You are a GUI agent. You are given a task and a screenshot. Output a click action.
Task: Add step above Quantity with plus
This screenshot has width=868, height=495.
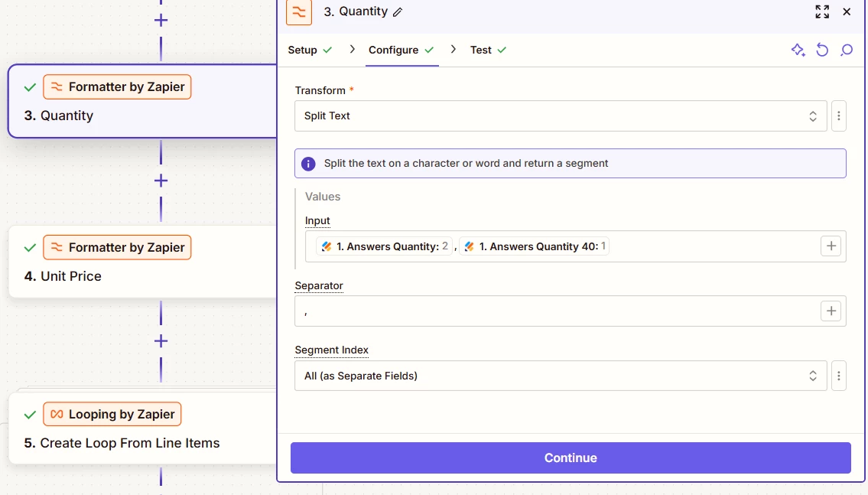point(161,21)
